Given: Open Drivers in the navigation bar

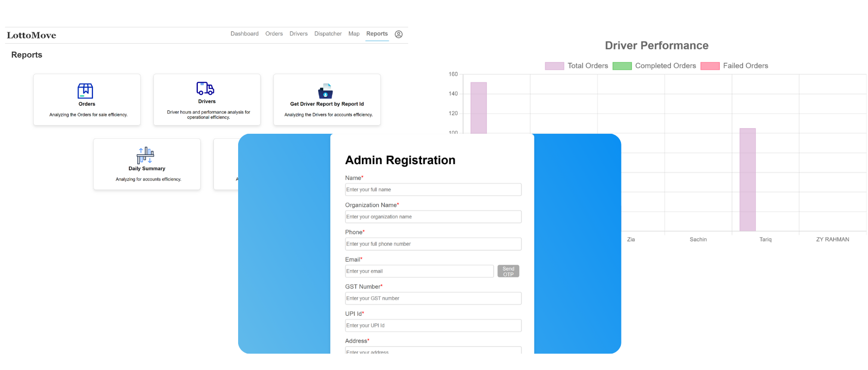Looking at the screenshot, I should [299, 34].
